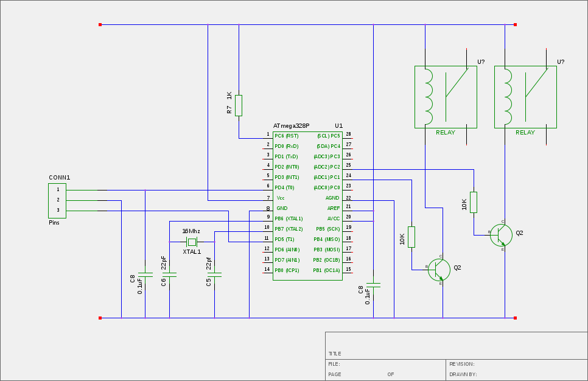Screen dimensions: 588x381
Task: Click the TITLE field in title block
Action: tap(335, 354)
